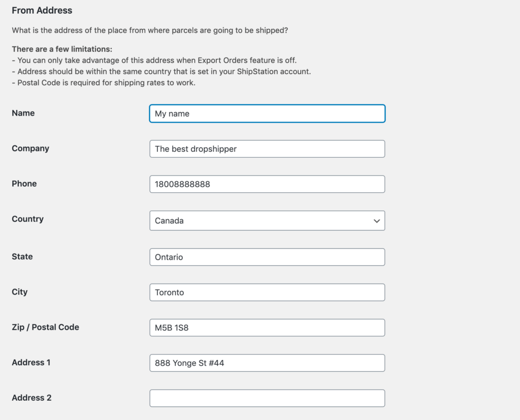Focus the Zip / Postal Code input
This screenshot has width=520, height=420.
point(267,328)
